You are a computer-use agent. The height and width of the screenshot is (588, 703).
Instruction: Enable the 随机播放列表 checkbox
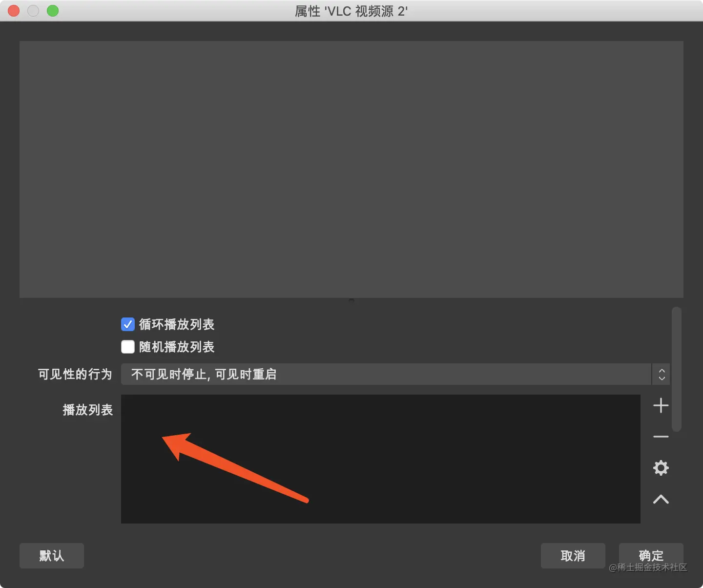coord(128,347)
